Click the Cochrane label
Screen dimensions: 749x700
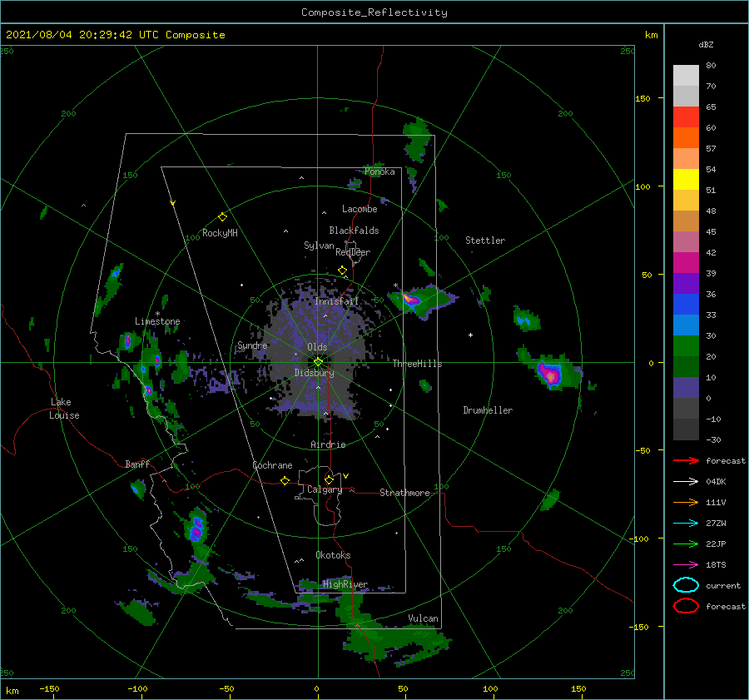pos(272,465)
